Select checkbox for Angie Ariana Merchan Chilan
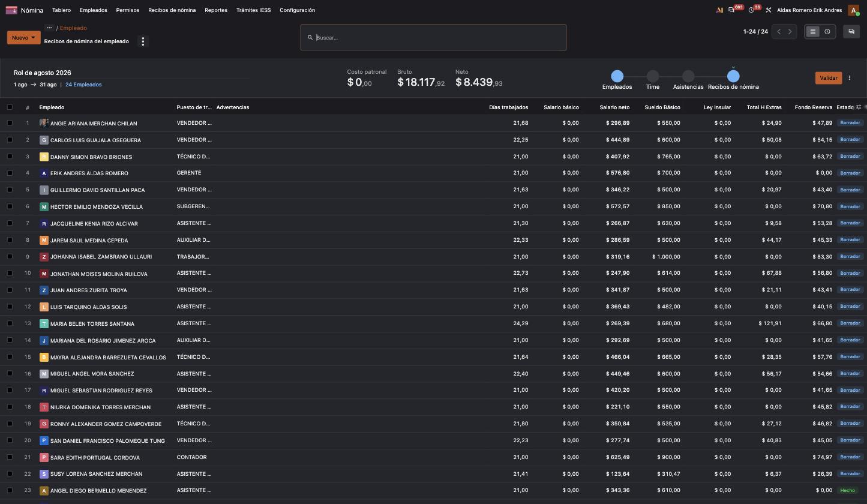The width and height of the screenshot is (867, 504). point(10,123)
